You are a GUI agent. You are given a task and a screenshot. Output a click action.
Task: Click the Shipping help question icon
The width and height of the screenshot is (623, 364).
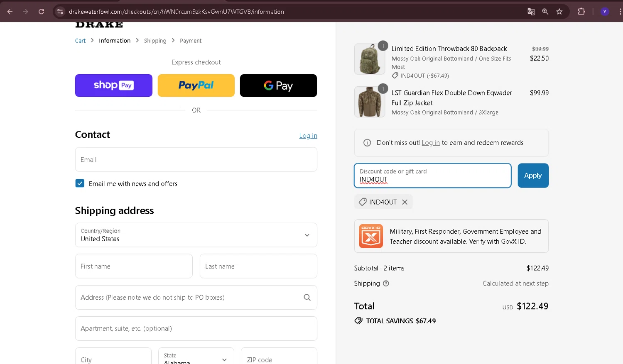pos(386,283)
